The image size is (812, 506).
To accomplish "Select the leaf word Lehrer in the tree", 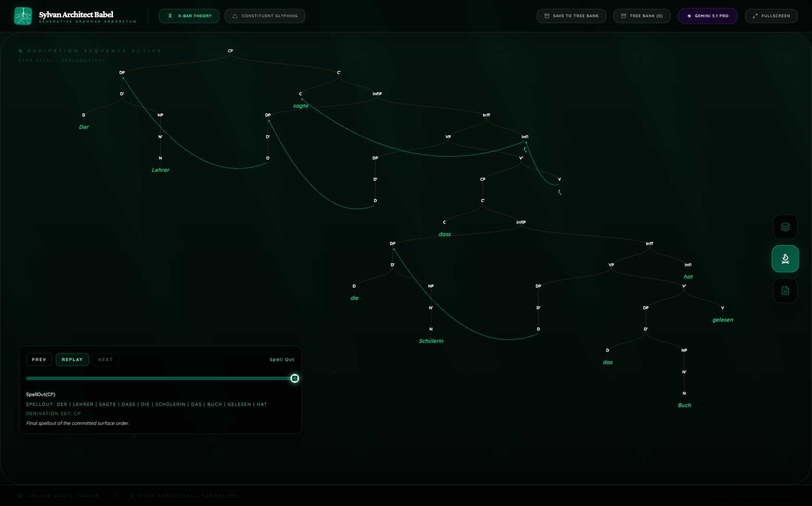I will click(160, 170).
